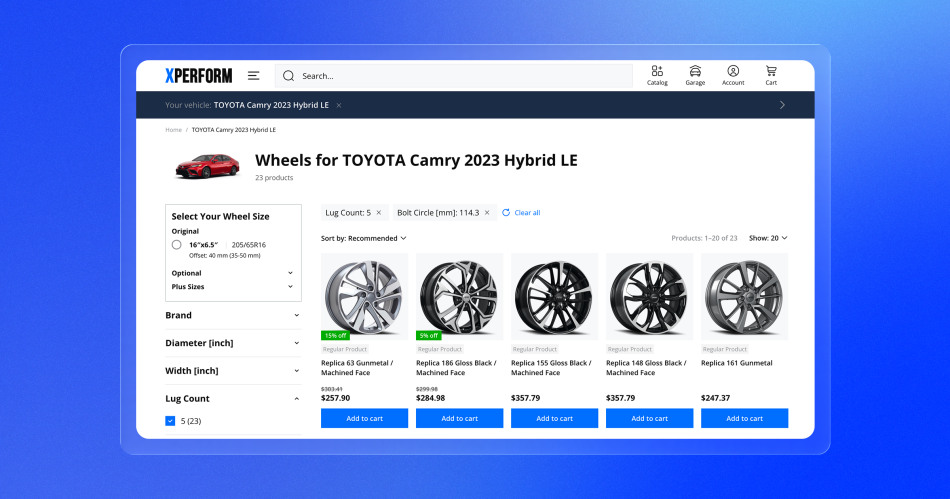This screenshot has height=499, width=950.
Task: Open the Show: 20 per-page dropdown
Action: coord(768,238)
